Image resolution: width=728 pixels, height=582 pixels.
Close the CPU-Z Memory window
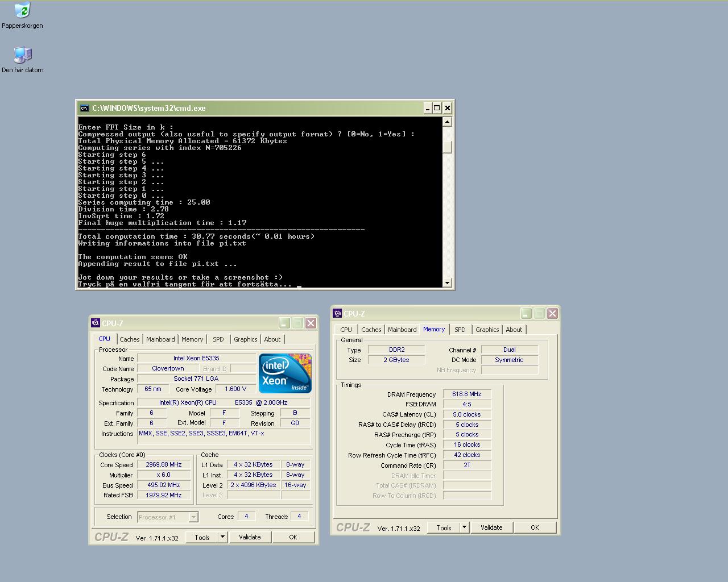(x=552, y=313)
